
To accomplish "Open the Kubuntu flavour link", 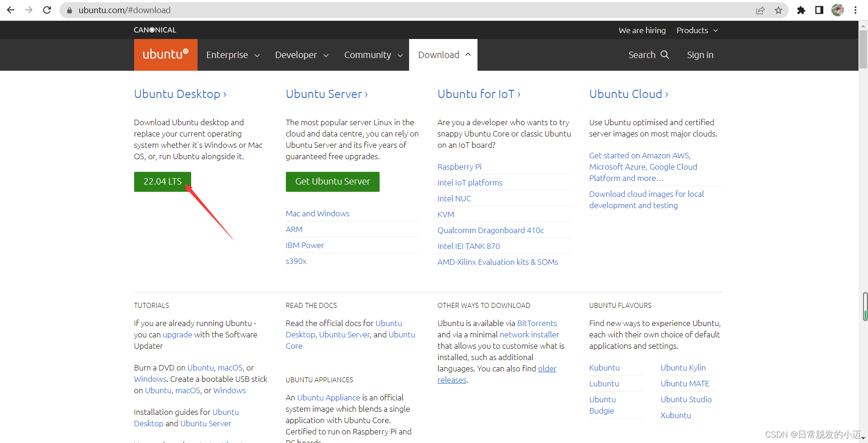I will [604, 368].
